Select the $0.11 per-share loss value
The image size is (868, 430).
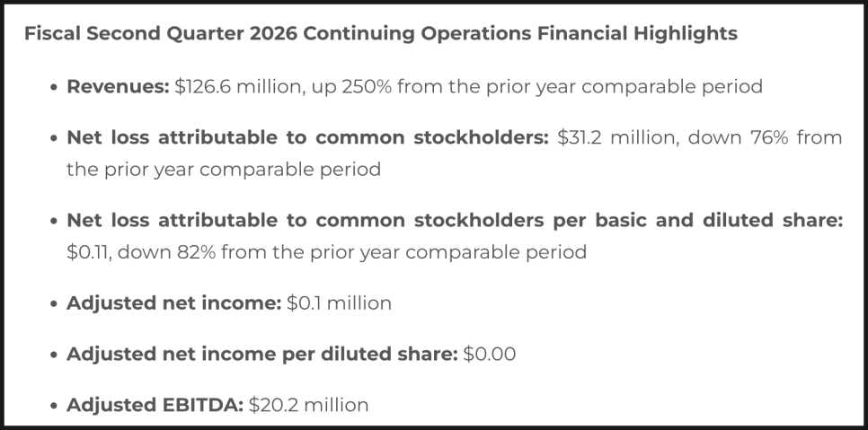tap(86, 252)
